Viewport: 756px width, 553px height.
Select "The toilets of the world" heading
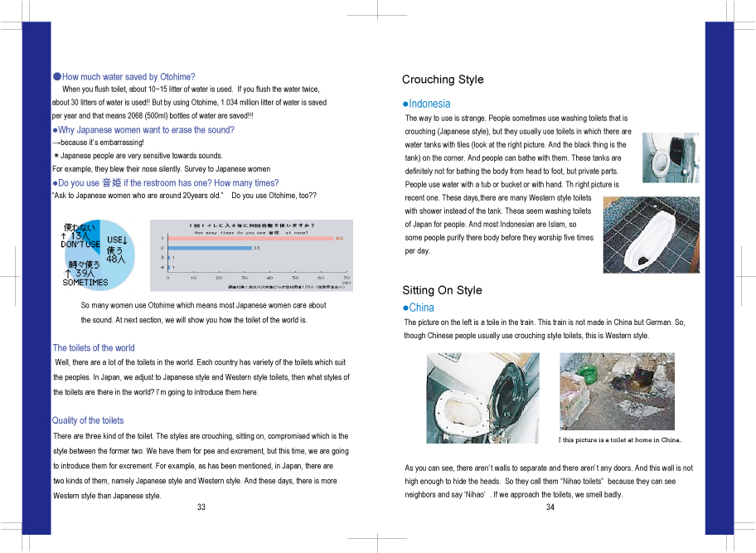[94, 348]
